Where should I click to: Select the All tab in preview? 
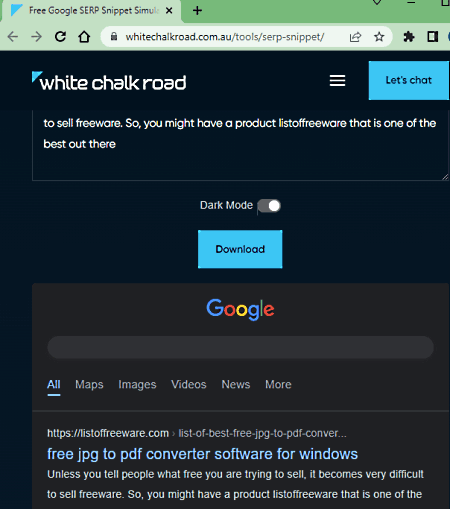54,384
